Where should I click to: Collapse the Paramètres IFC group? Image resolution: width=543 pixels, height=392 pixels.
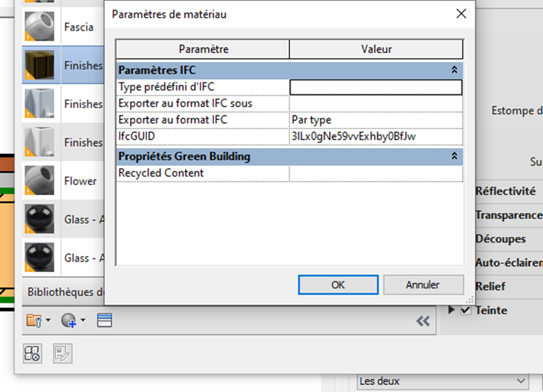[x=454, y=70]
